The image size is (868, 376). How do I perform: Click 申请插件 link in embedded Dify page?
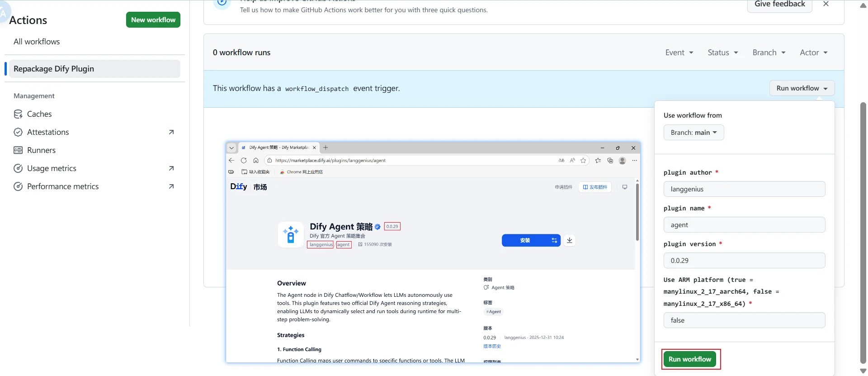coord(564,187)
